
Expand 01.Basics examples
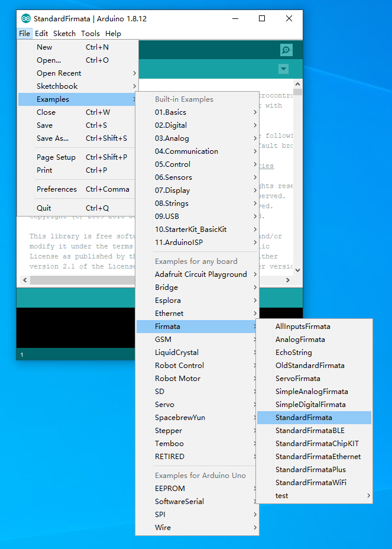[197, 112]
